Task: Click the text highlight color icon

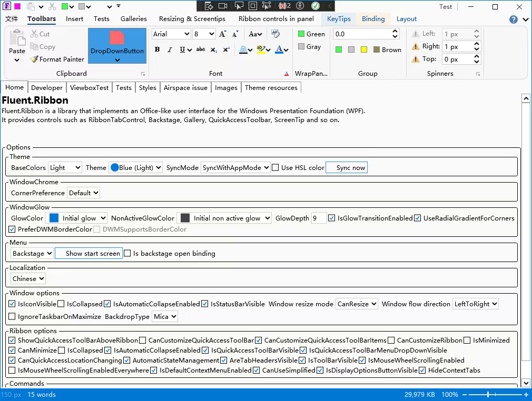Action: 261,49
